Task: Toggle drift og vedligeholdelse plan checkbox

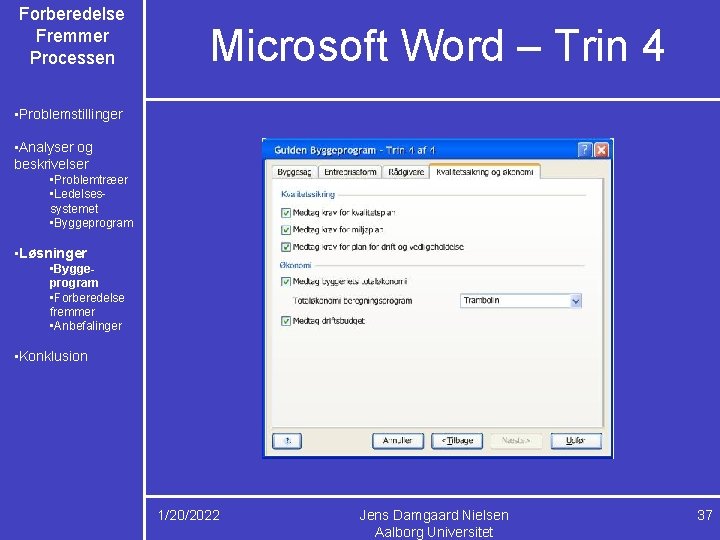Action: pyautogui.click(x=286, y=247)
